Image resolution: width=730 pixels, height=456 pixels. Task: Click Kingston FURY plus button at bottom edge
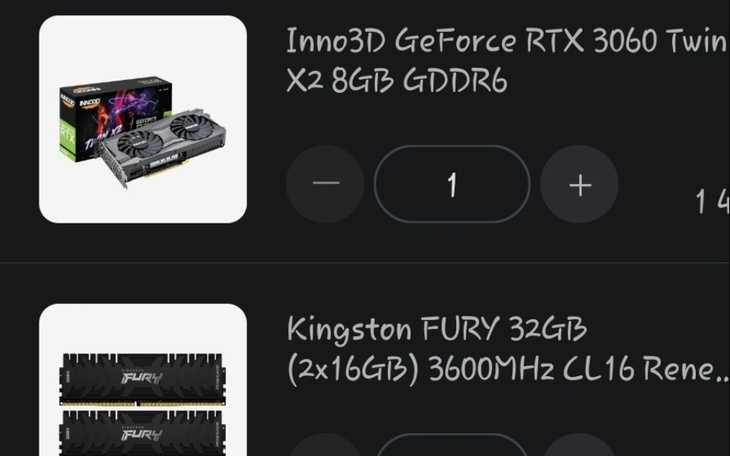pyautogui.click(x=580, y=445)
